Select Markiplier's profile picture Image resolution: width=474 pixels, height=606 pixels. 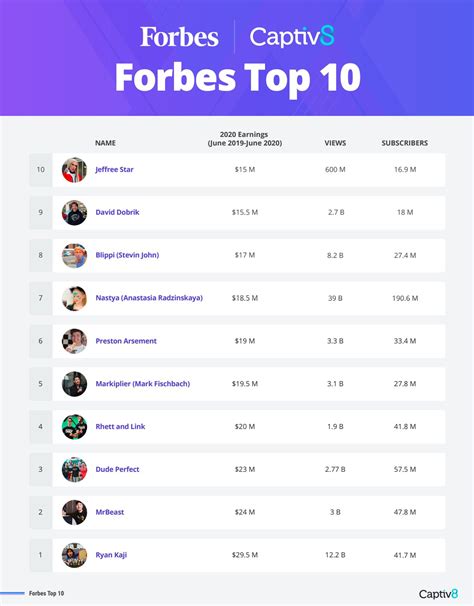point(74,384)
